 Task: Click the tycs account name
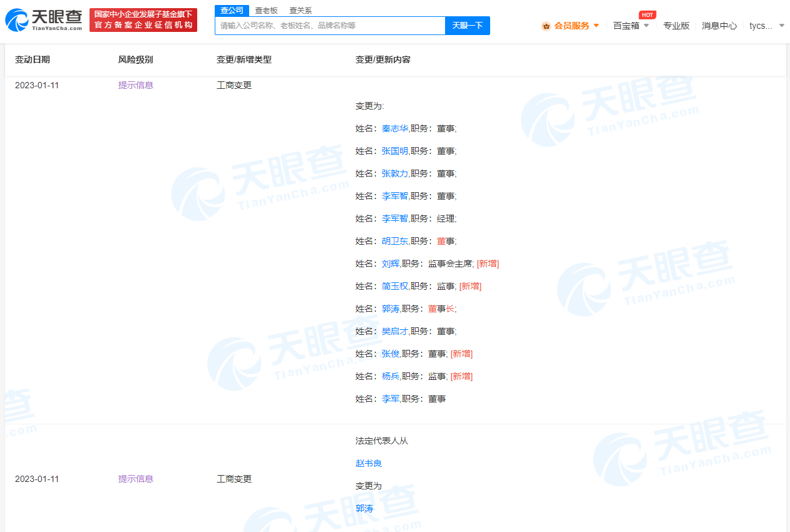(761, 26)
